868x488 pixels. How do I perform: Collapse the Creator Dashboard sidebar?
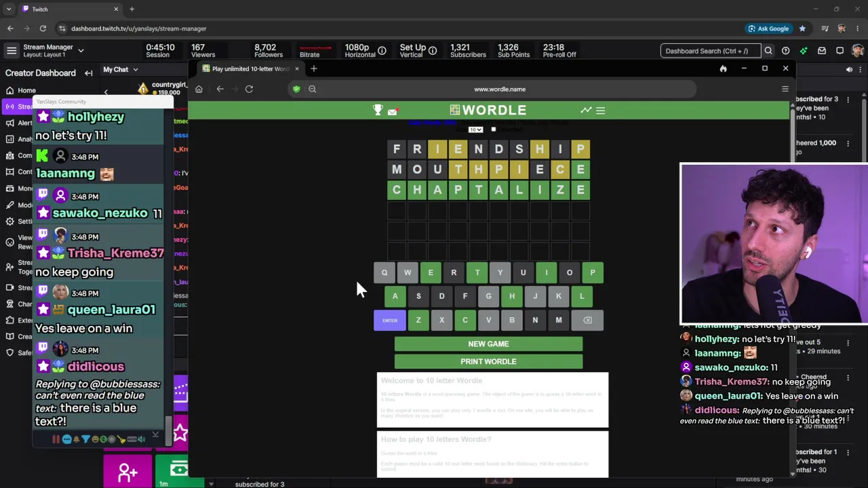(89, 73)
